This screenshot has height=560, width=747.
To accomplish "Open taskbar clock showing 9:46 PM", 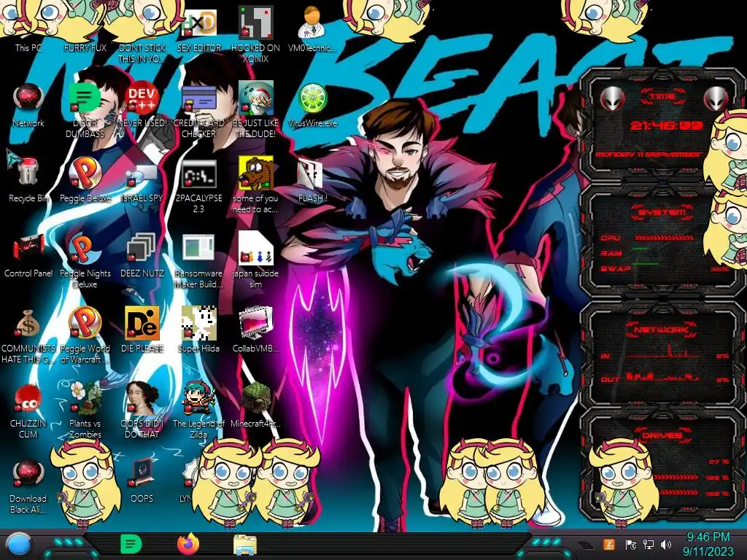I will [x=708, y=544].
